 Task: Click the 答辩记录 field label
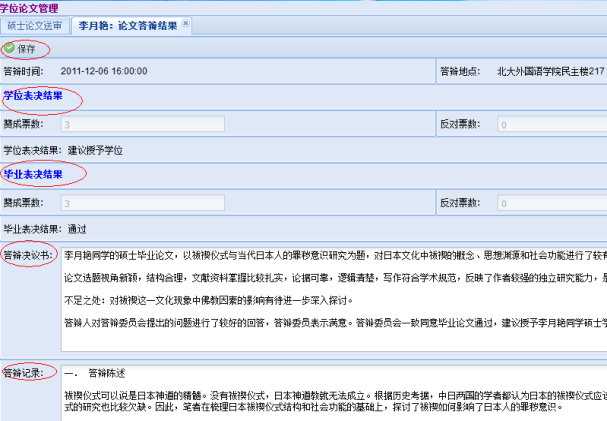(x=25, y=372)
